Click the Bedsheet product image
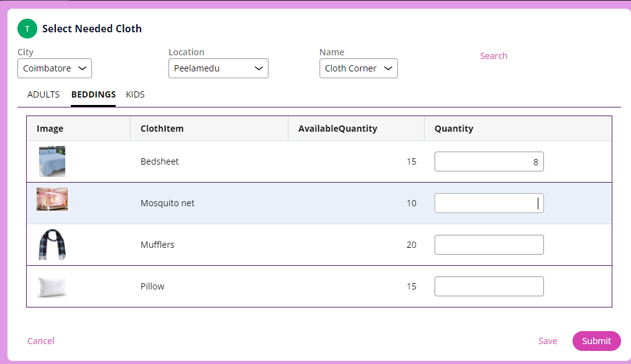Screen dimensions: 631x364 coord(52,162)
